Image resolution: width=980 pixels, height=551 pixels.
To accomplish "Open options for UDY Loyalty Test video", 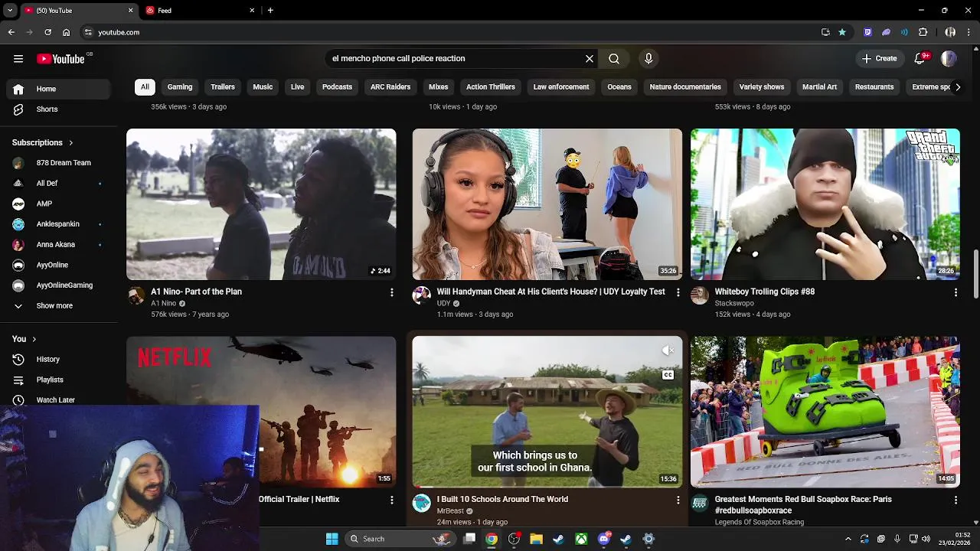I will click(x=678, y=292).
